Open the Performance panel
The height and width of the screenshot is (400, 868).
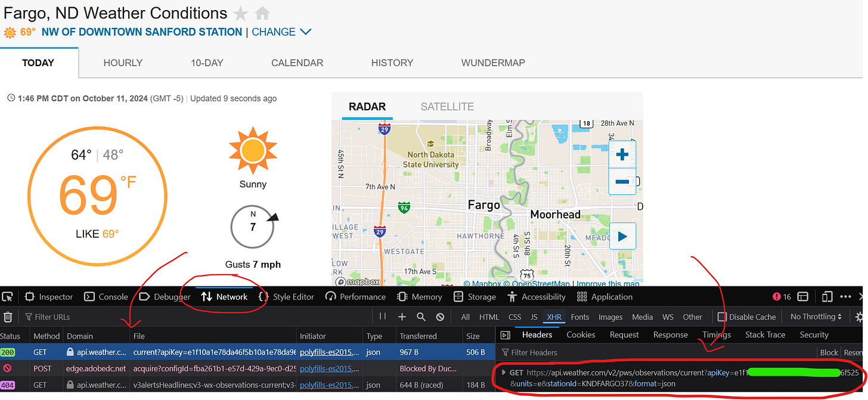356,297
